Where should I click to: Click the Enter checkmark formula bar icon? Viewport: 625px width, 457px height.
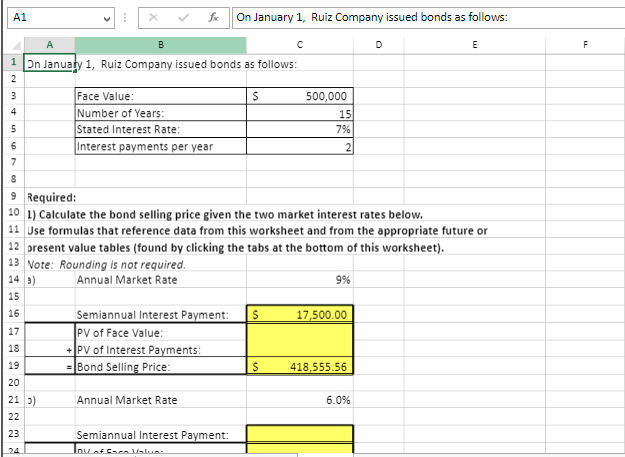pyautogui.click(x=183, y=18)
